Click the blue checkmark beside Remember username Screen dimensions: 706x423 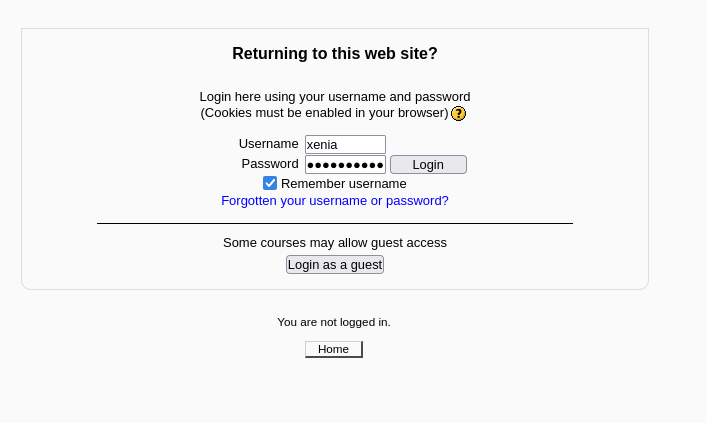click(270, 183)
